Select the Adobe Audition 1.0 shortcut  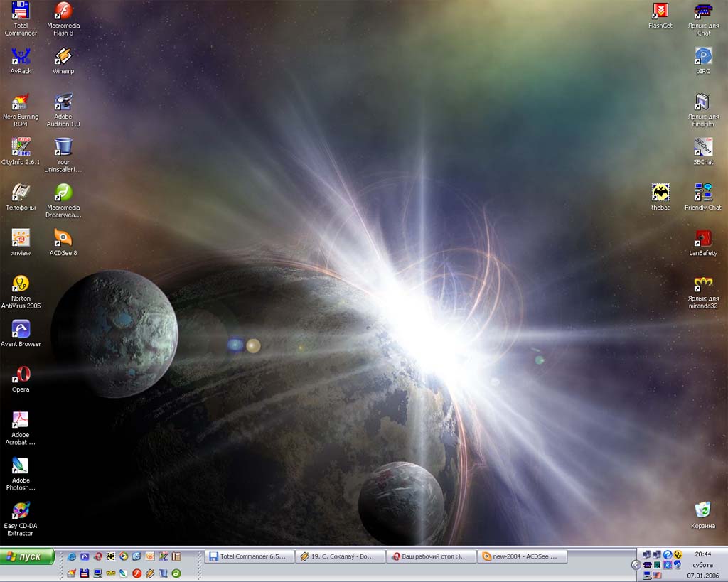(63, 109)
